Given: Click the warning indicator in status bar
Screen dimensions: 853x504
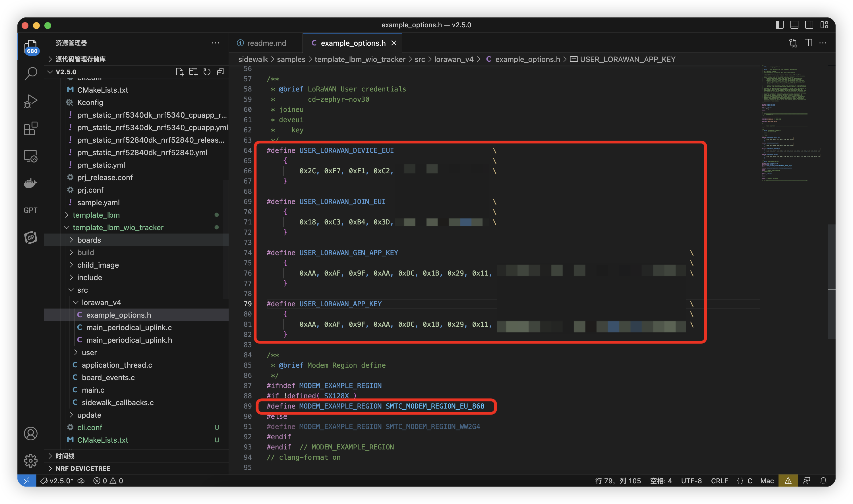Looking at the screenshot, I should click(x=788, y=481).
